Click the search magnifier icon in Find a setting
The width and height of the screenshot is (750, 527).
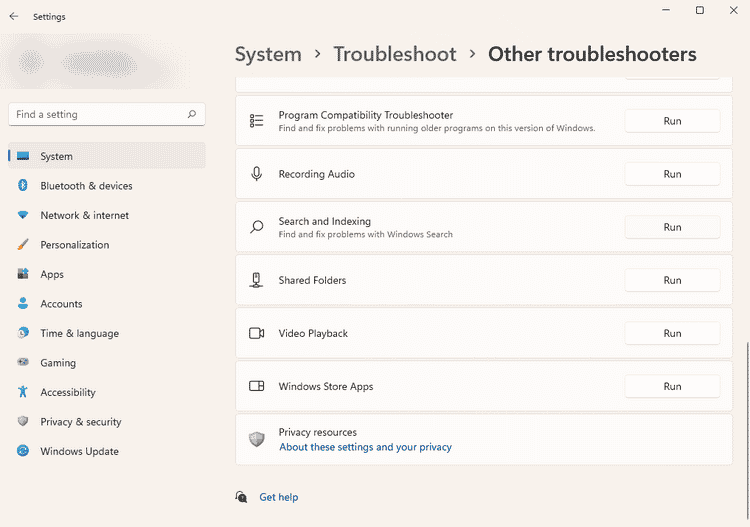point(192,115)
